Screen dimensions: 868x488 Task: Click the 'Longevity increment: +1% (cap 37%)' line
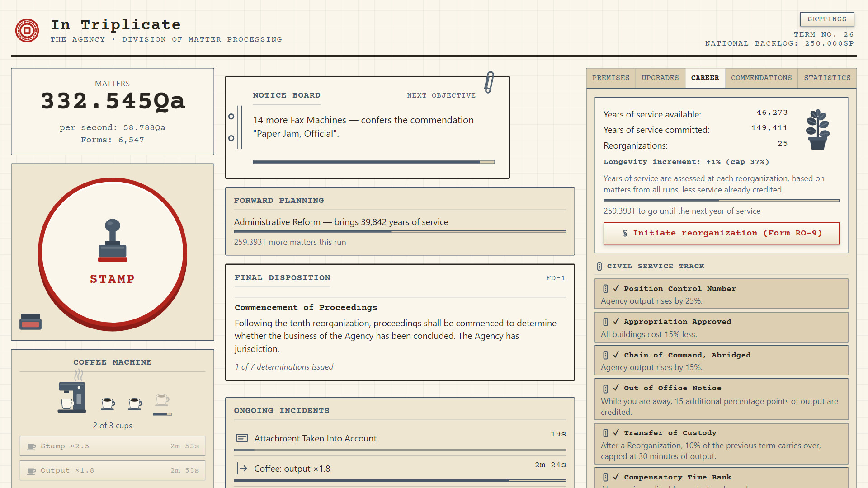click(x=686, y=162)
